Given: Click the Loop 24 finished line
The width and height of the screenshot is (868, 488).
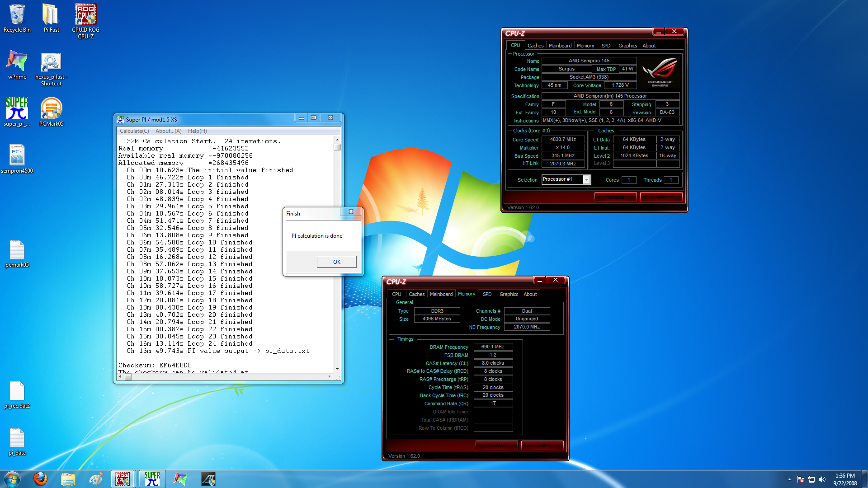Looking at the screenshot, I should tap(189, 344).
